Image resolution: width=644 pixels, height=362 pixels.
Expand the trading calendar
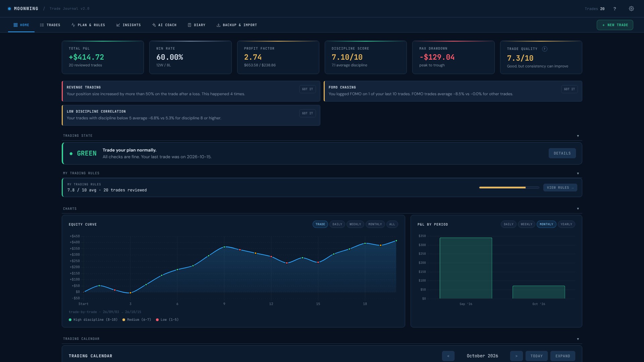coord(562,356)
